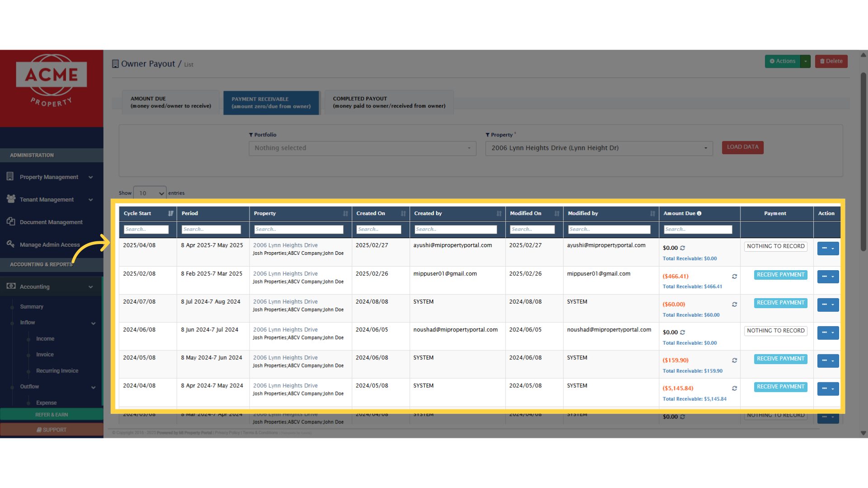Select the Payment Receivable tab

(x=271, y=103)
